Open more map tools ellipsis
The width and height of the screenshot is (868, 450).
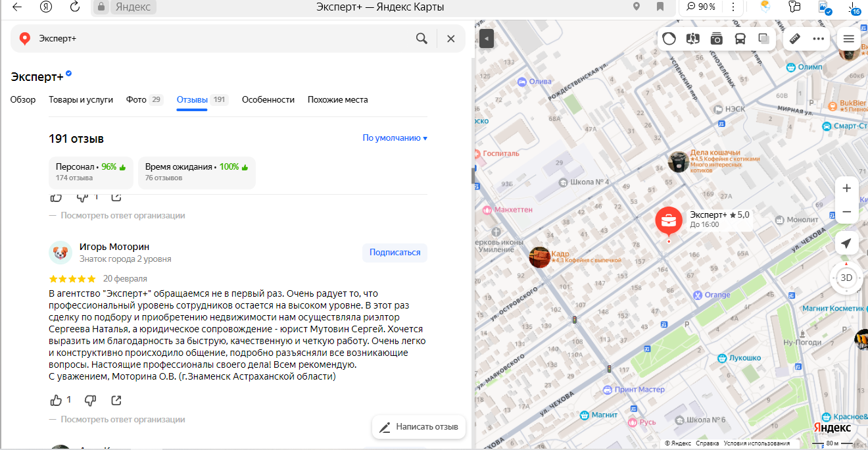818,39
